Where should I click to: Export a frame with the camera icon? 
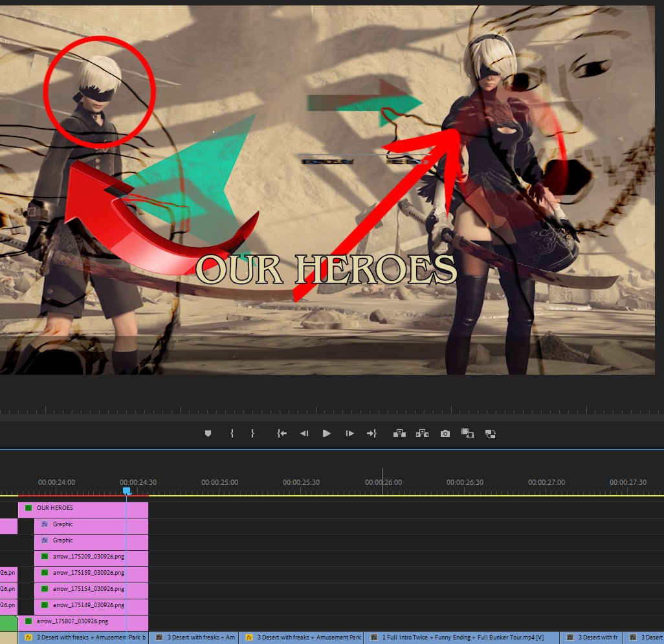pyautogui.click(x=445, y=434)
